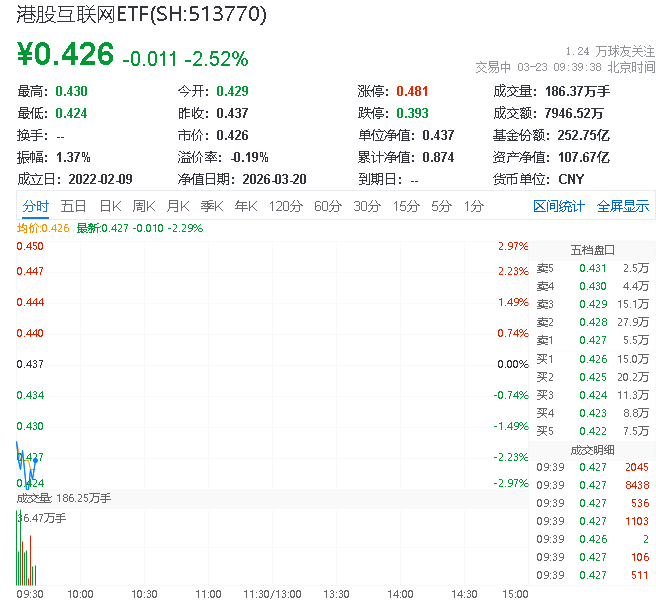Select the 60分 chart period
Screen dimensions: 656x613
tap(328, 206)
